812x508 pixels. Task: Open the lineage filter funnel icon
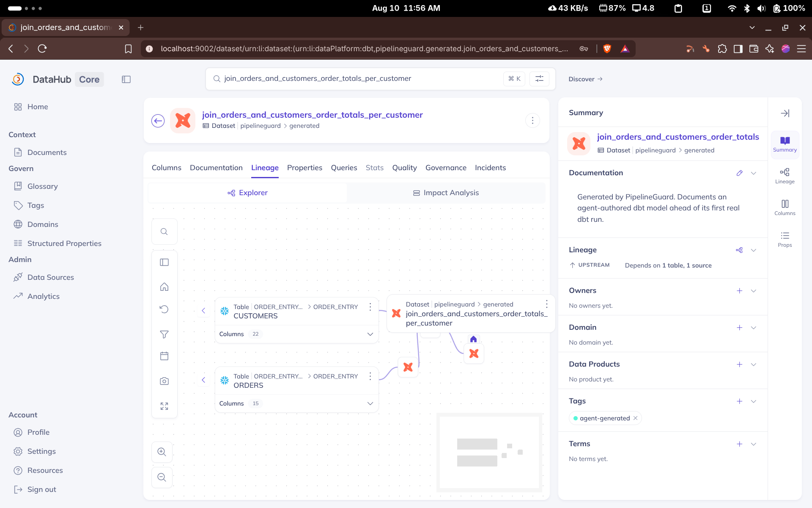(x=164, y=334)
